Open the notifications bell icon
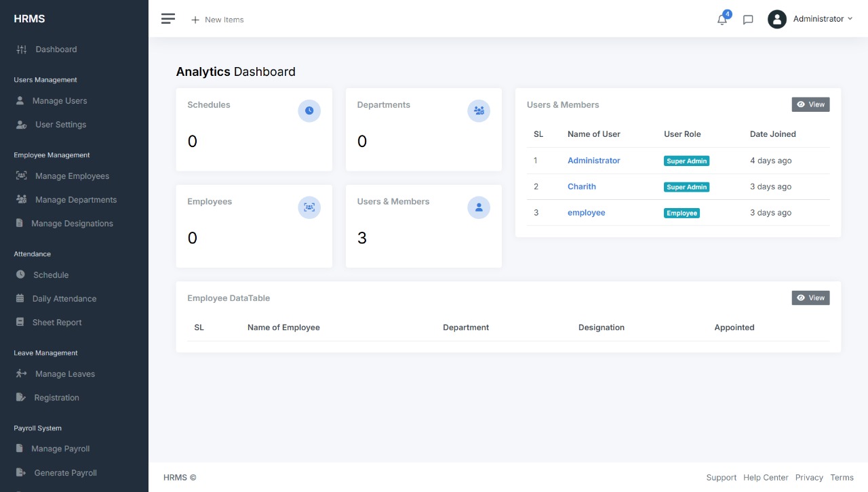This screenshot has width=868, height=492. (722, 20)
